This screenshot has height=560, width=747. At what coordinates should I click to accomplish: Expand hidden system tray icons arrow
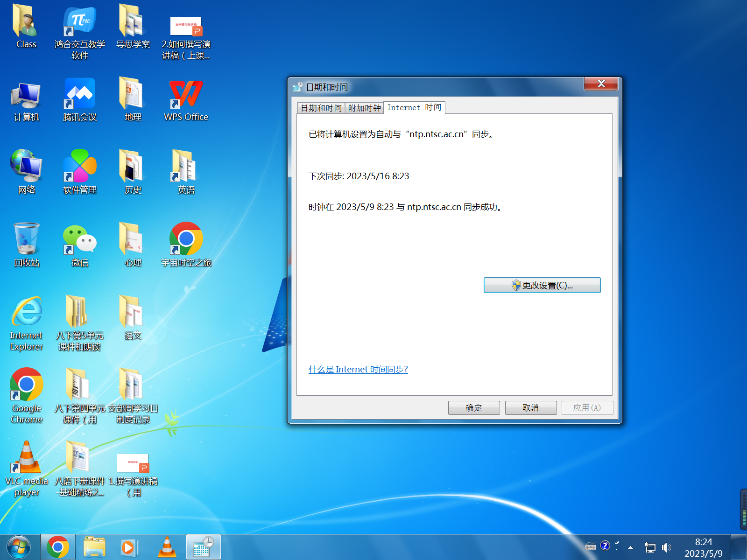631,547
